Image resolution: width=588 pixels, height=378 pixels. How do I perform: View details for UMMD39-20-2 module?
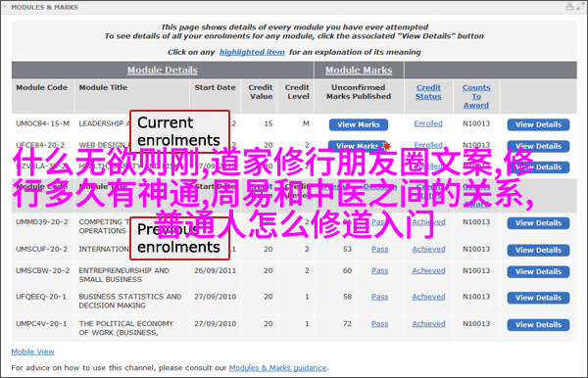point(538,223)
